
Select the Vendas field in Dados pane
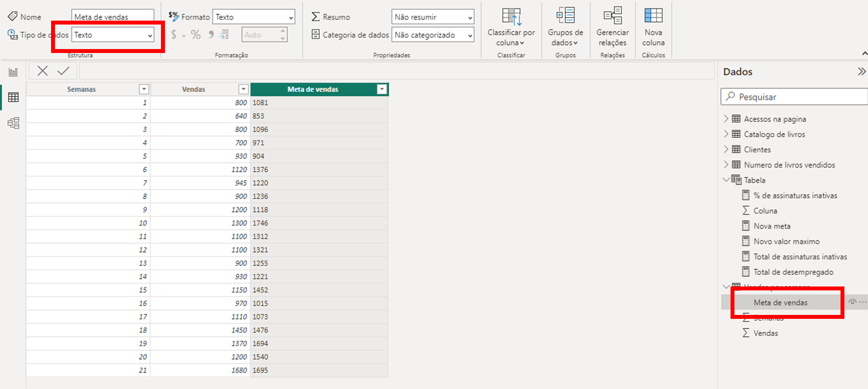(x=765, y=333)
